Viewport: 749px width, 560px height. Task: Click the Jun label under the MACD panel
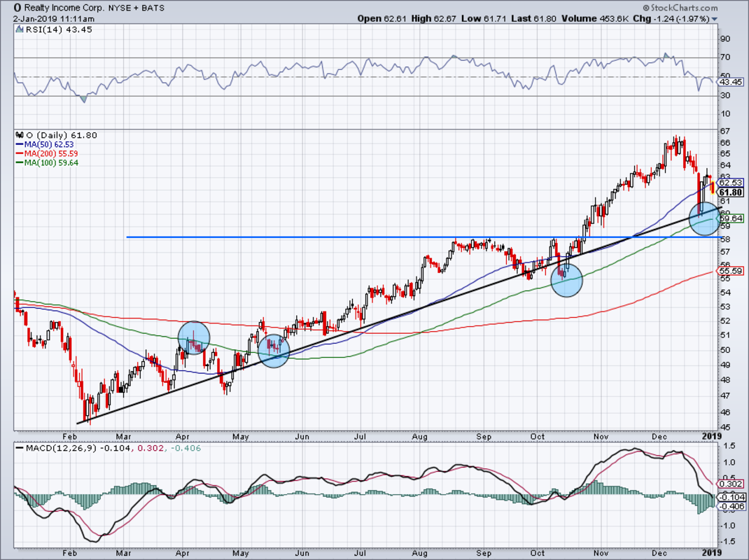[302, 553]
